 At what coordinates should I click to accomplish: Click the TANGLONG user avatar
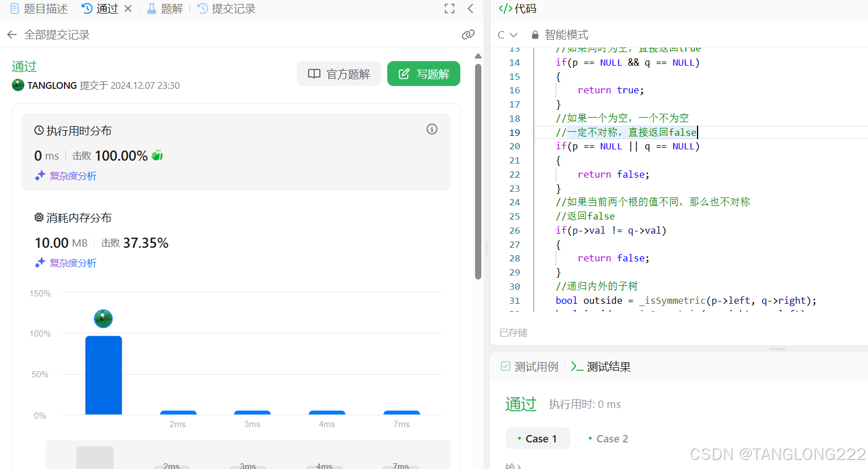(18, 85)
